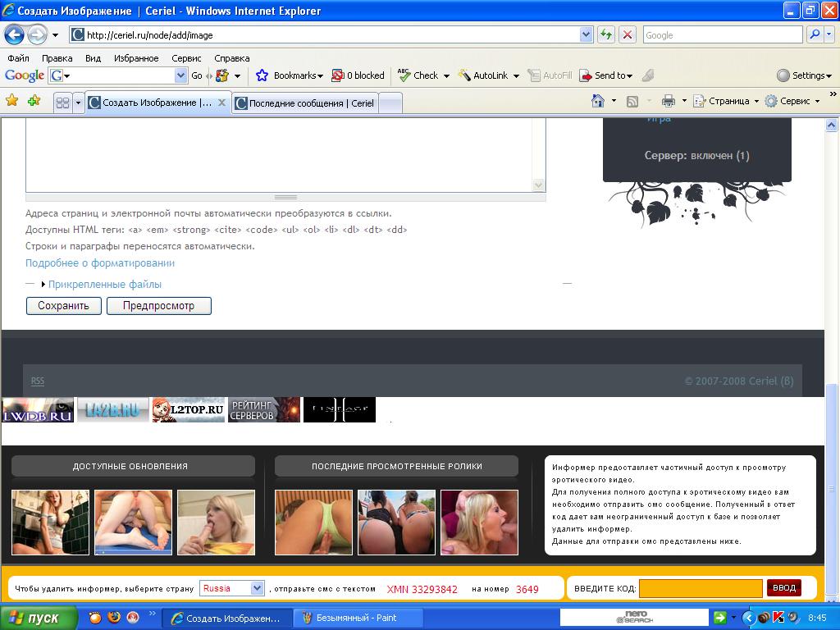Click the Refresh page button
840x630 pixels.
click(606, 34)
